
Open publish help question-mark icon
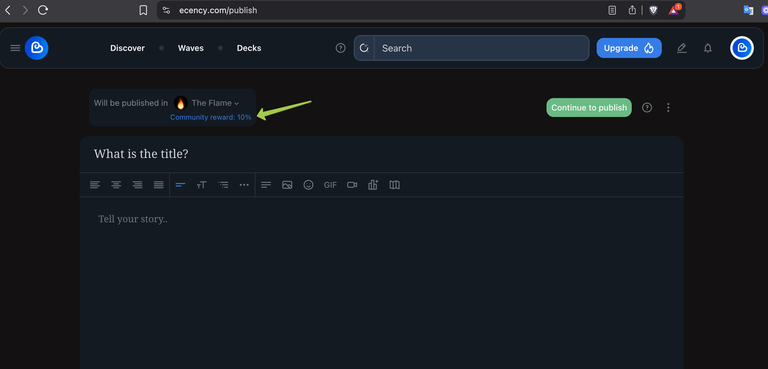647,107
